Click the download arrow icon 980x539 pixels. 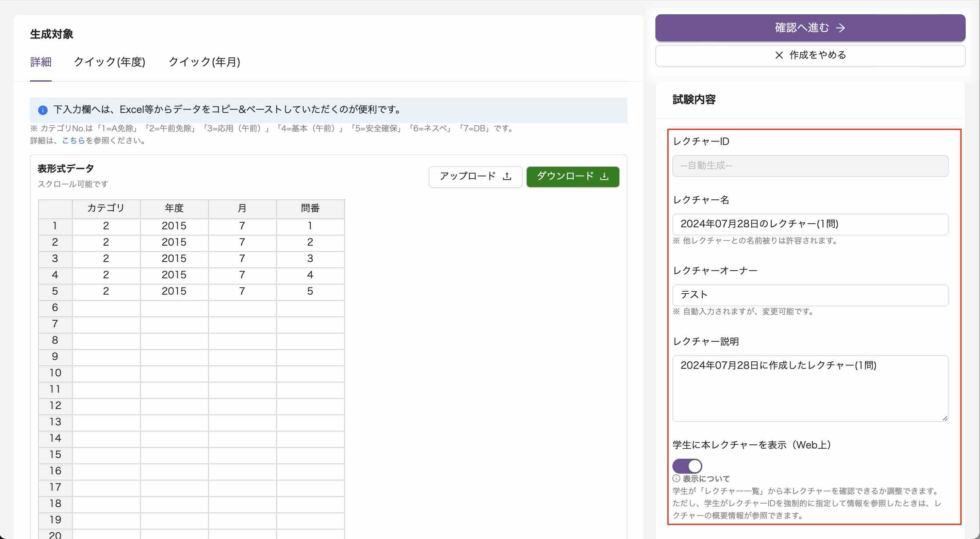click(x=604, y=177)
